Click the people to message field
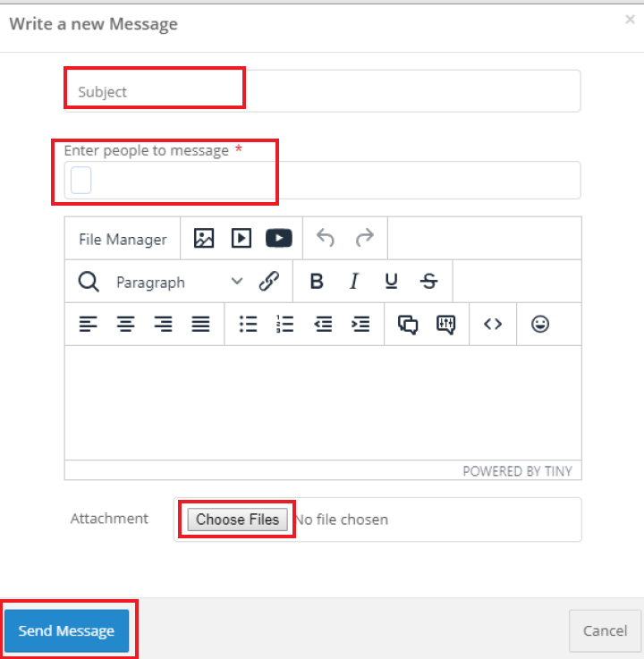 (322, 181)
